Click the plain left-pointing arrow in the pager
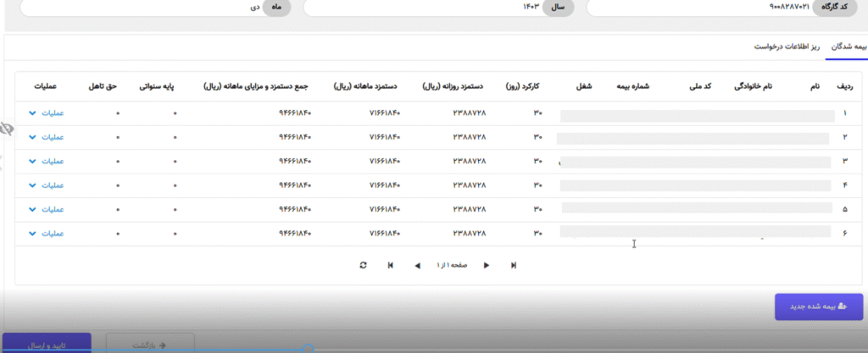 pyautogui.click(x=417, y=266)
